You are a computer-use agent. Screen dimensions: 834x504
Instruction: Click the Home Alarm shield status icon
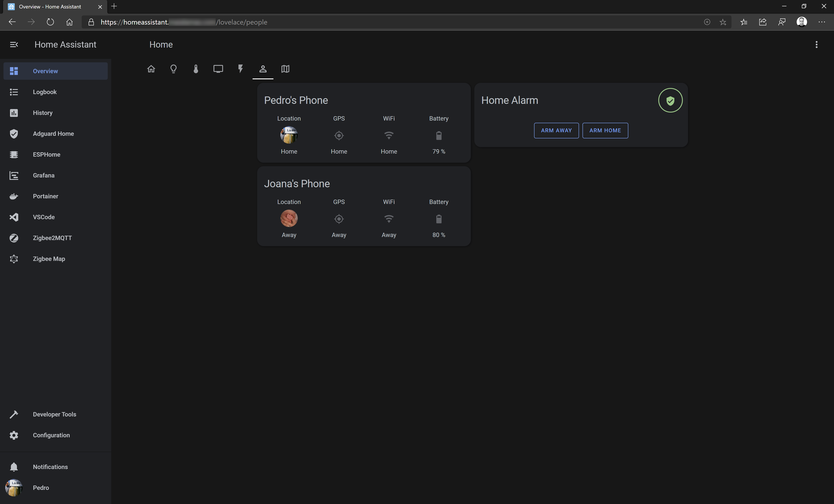pyautogui.click(x=670, y=100)
